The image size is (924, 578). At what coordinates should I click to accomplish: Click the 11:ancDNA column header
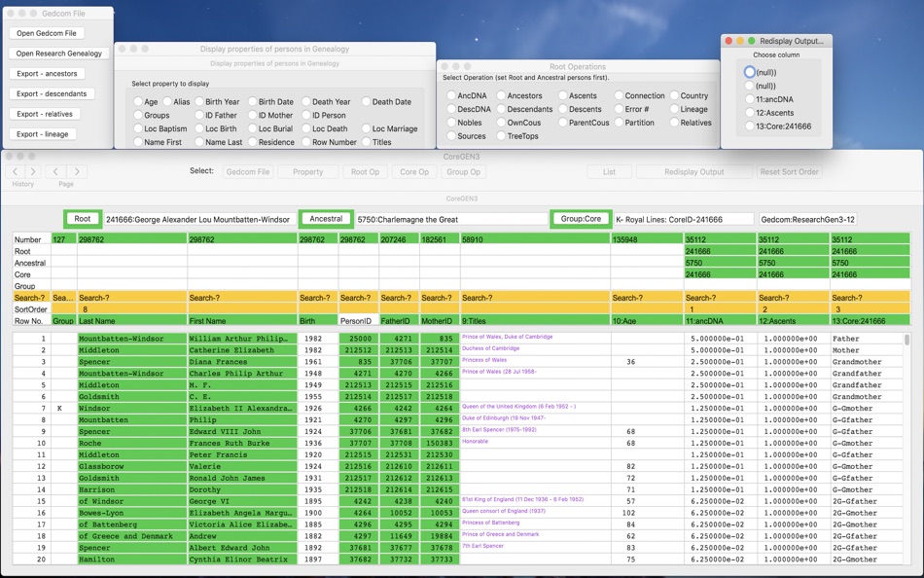coord(720,321)
